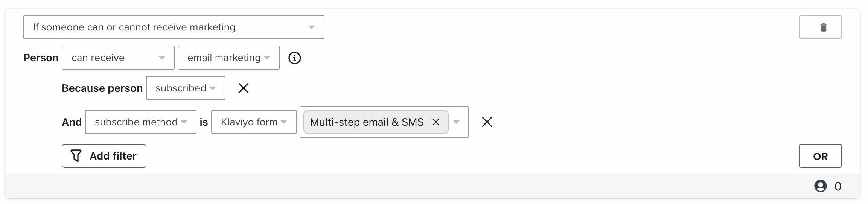Expand the form multi-select dropdown arrow
This screenshot has width=868, height=204.
[456, 122]
